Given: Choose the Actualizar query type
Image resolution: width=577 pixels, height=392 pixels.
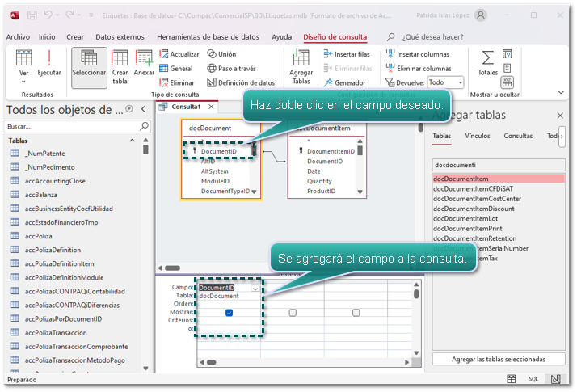Looking at the screenshot, I should (178, 54).
